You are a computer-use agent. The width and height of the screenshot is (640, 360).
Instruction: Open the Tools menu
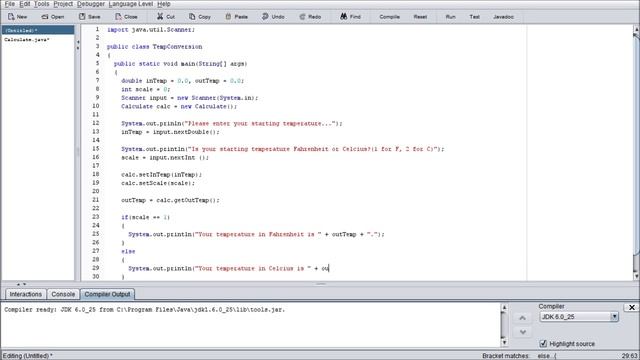click(41, 4)
